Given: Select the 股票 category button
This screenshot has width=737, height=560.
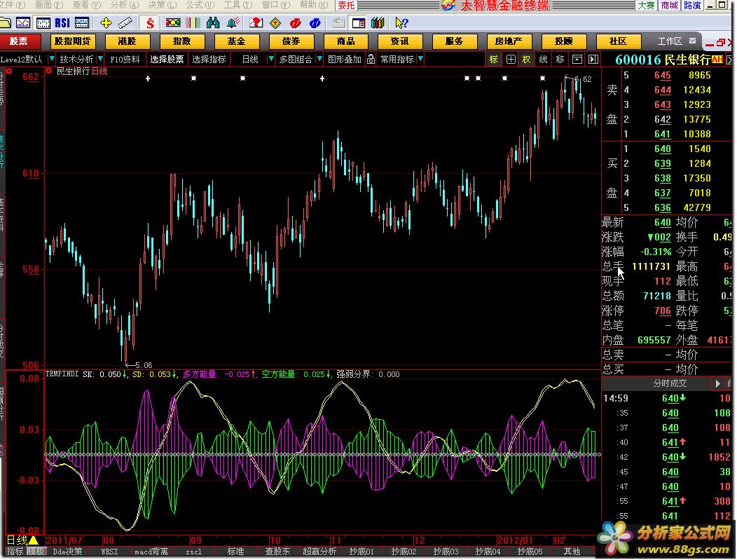Looking at the screenshot, I should 19,41.
